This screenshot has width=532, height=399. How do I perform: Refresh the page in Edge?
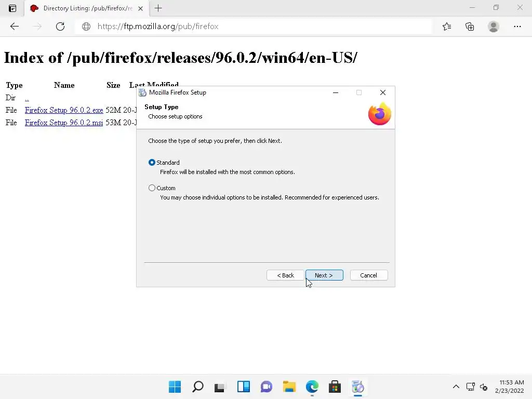click(60, 26)
